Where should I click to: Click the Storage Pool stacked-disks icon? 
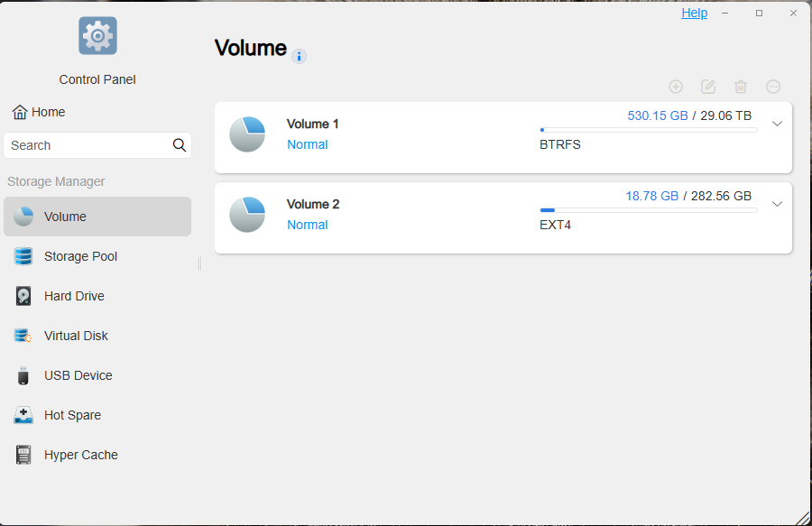pyautogui.click(x=23, y=256)
